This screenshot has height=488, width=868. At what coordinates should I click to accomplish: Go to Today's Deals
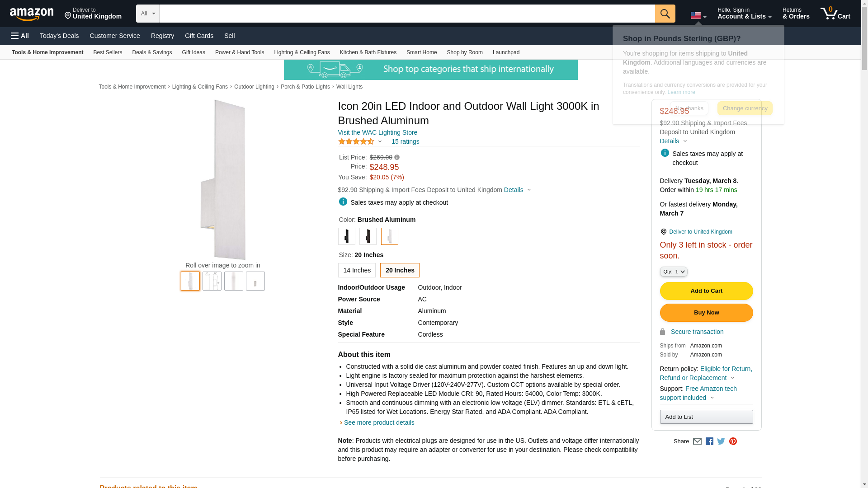[59, 36]
